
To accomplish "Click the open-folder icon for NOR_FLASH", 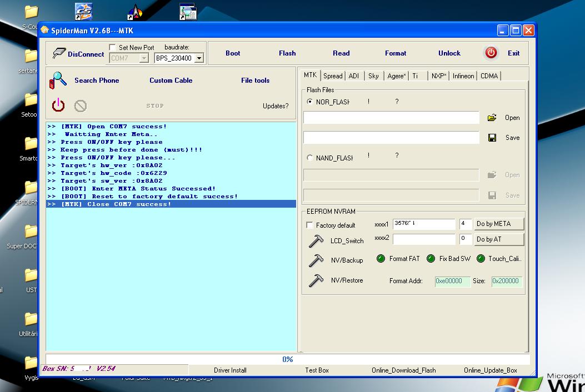I will (492, 118).
